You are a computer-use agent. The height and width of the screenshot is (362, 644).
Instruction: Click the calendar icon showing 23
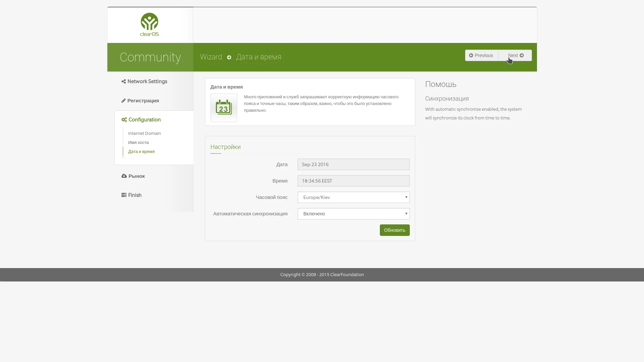(224, 108)
